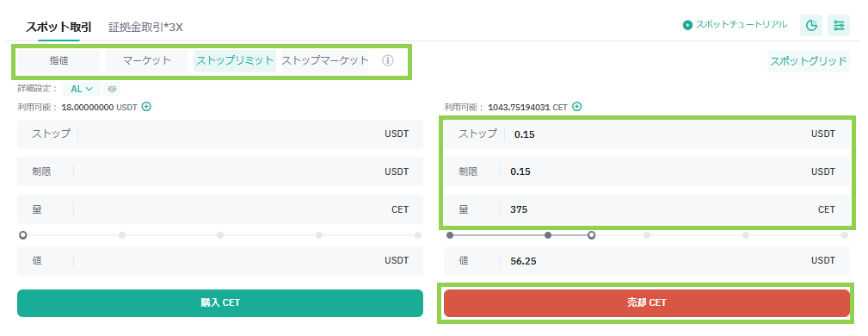This screenshot has height=336, width=868.
Task: Expand the AL advanced settings dropdown
Action: [82, 89]
